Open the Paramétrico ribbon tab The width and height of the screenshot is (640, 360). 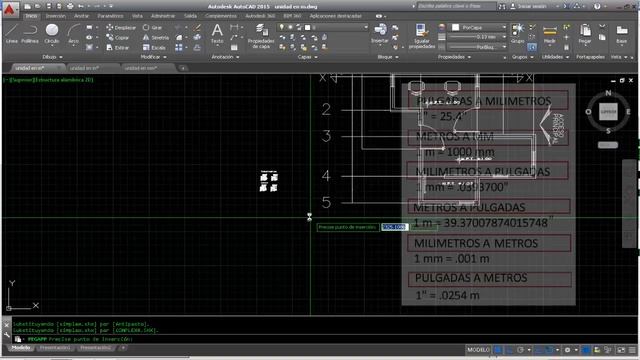click(x=110, y=16)
